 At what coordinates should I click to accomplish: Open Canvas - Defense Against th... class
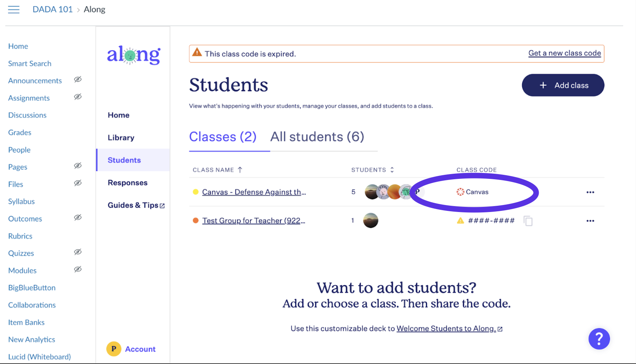(254, 192)
